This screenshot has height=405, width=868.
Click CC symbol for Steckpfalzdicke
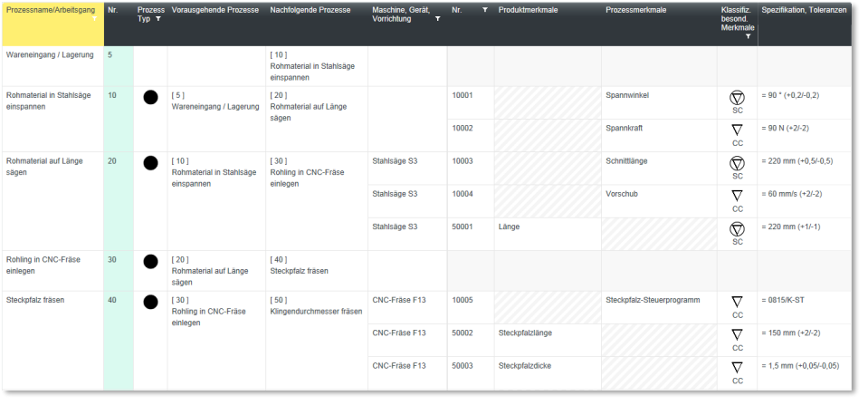coord(737,367)
